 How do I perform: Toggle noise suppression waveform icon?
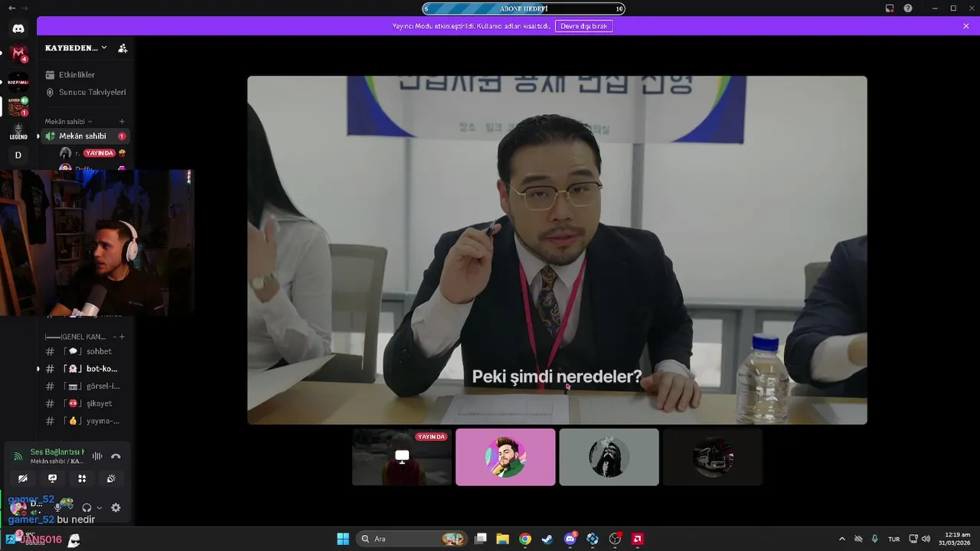pyautogui.click(x=97, y=456)
